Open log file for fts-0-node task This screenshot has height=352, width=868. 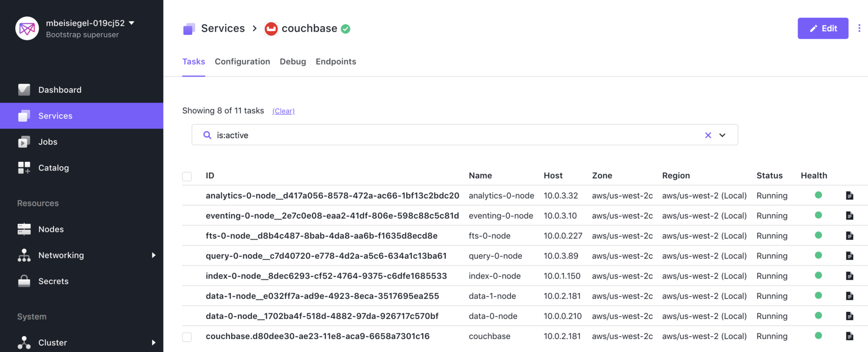850,236
